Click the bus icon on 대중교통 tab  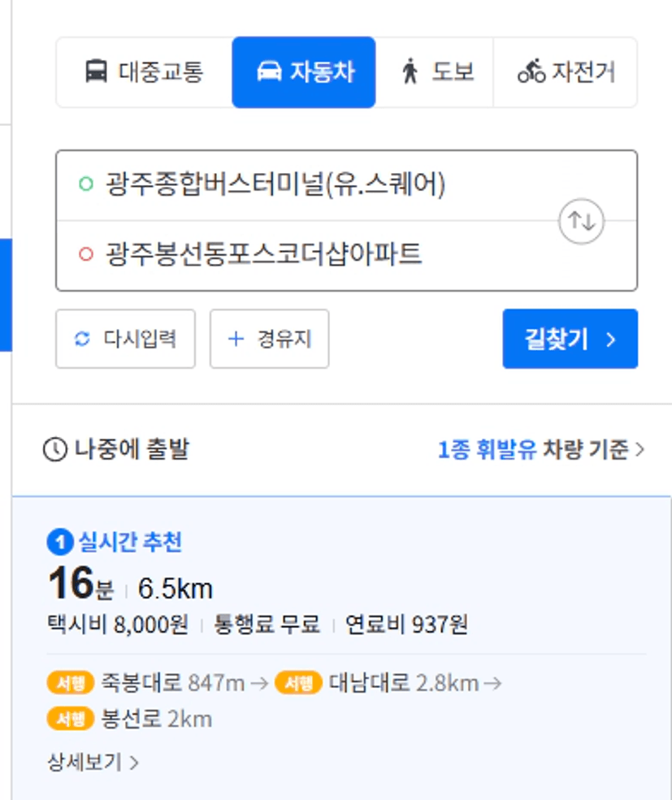pyautogui.click(x=96, y=71)
